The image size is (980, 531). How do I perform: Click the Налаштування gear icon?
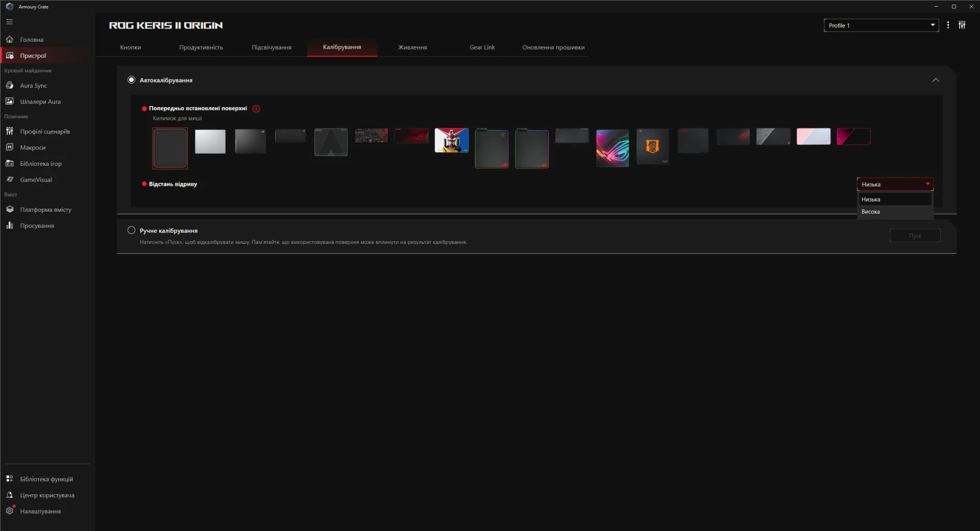pos(10,511)
